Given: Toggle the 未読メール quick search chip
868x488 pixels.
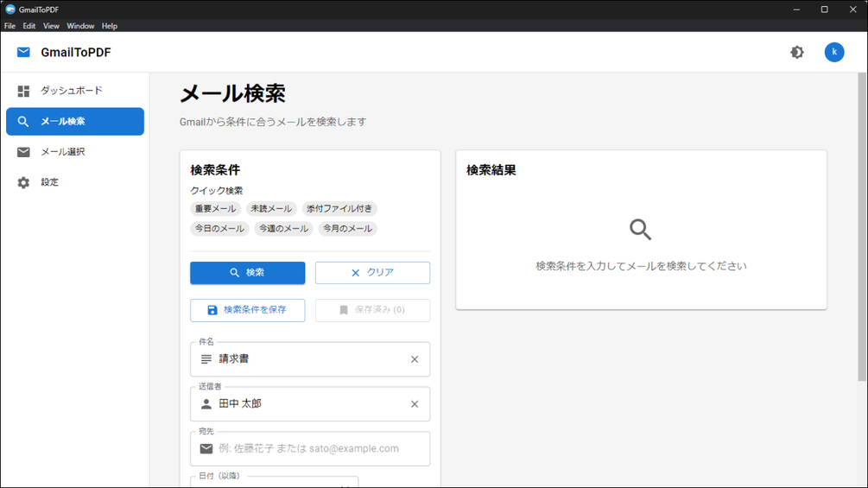Looking at the screenshot, I should coord(271,209).
